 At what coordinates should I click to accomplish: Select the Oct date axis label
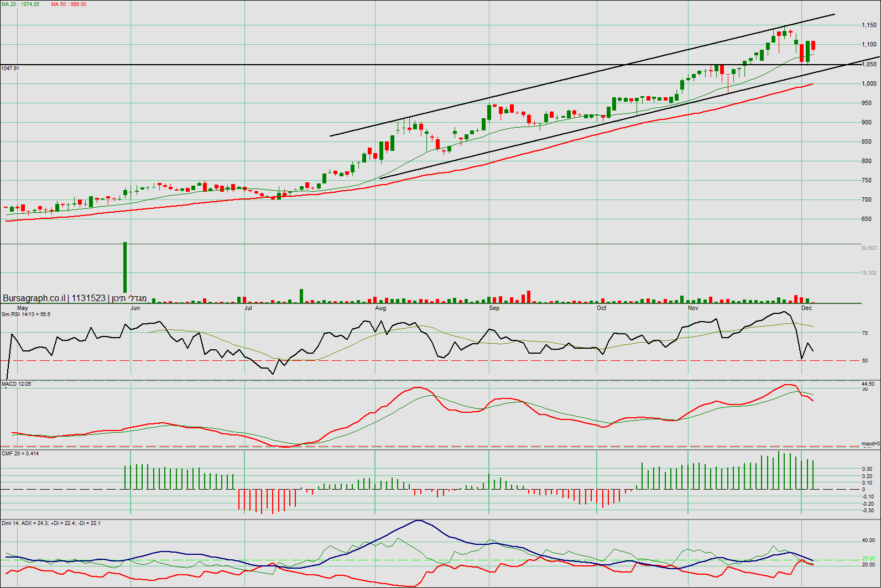[x=601, y=308]
